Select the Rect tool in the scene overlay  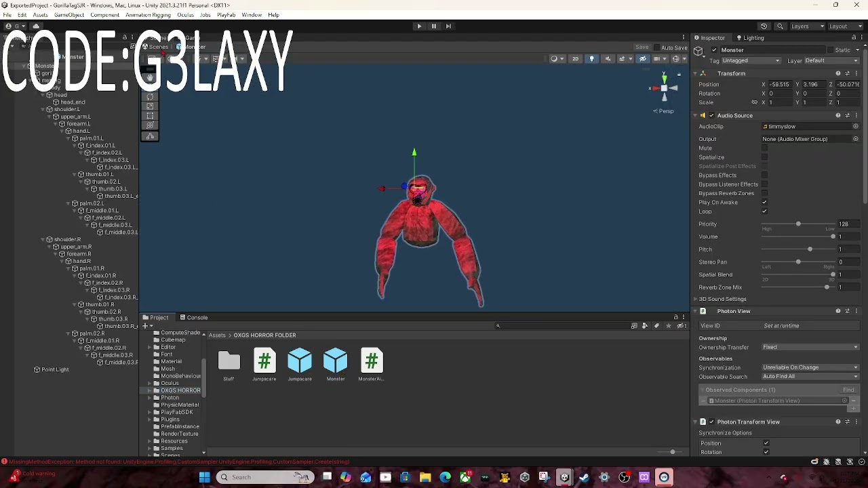point(150,116)
